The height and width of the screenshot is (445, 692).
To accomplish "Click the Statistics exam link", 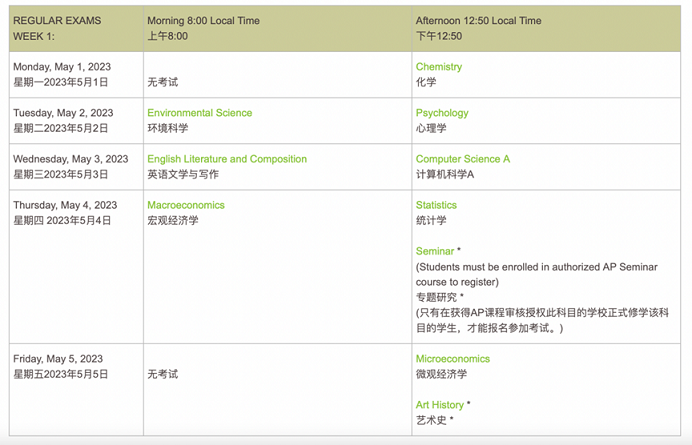I will point(436,205).
